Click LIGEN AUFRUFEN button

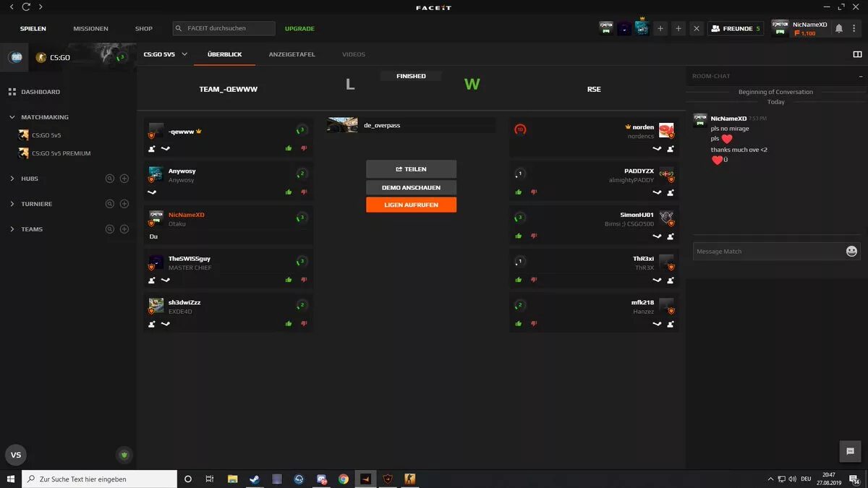(411, 205)
